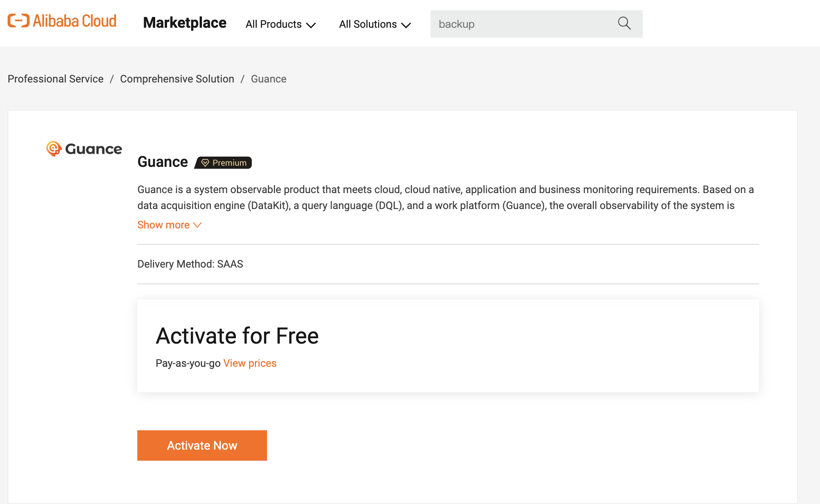
Task: Click the Show more text link
Action: 164,225
